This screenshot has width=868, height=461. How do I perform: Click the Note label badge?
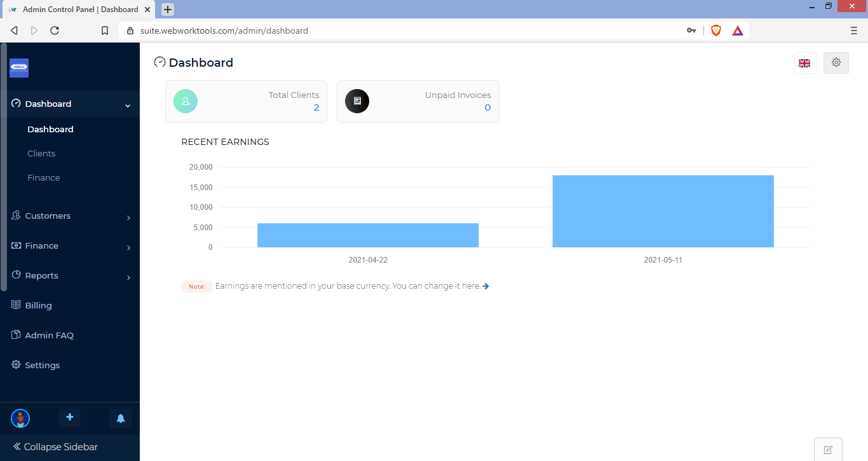[x=197, y=287]
